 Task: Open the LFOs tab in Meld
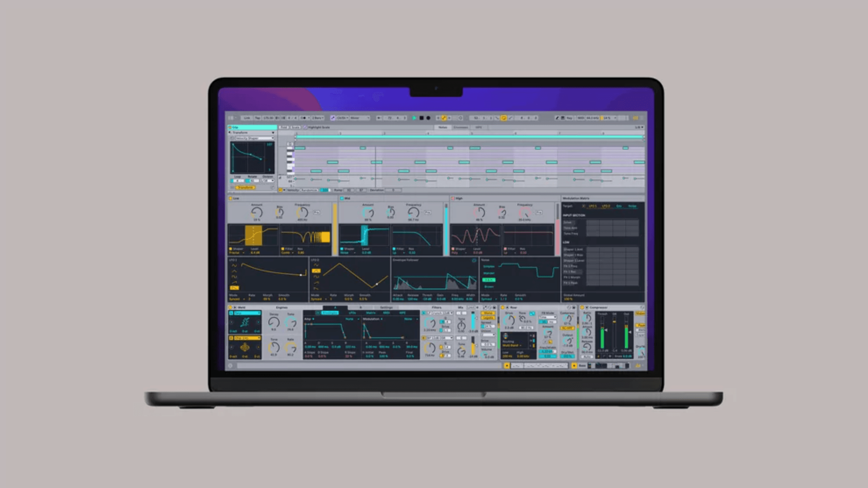352,313
